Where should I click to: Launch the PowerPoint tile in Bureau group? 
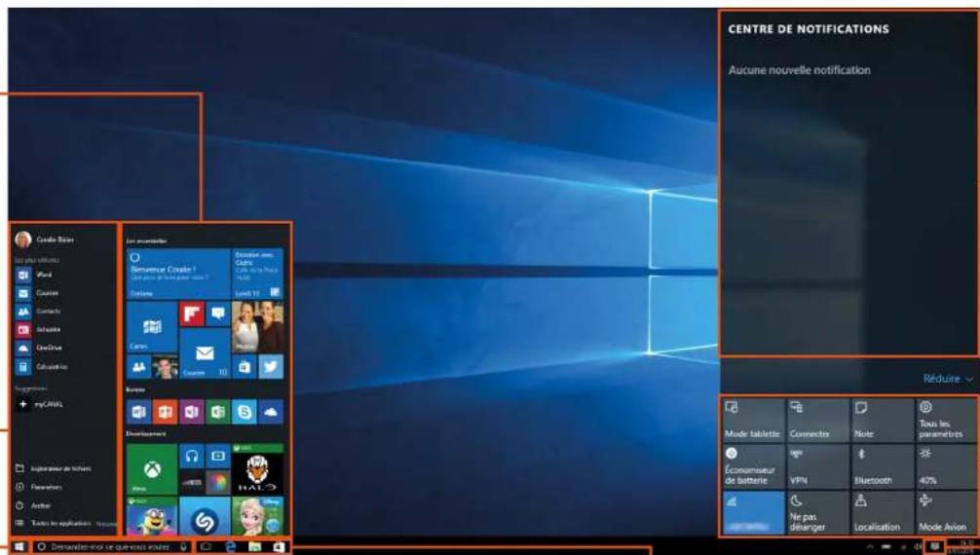pyautogui.click(x=165, y=412)
